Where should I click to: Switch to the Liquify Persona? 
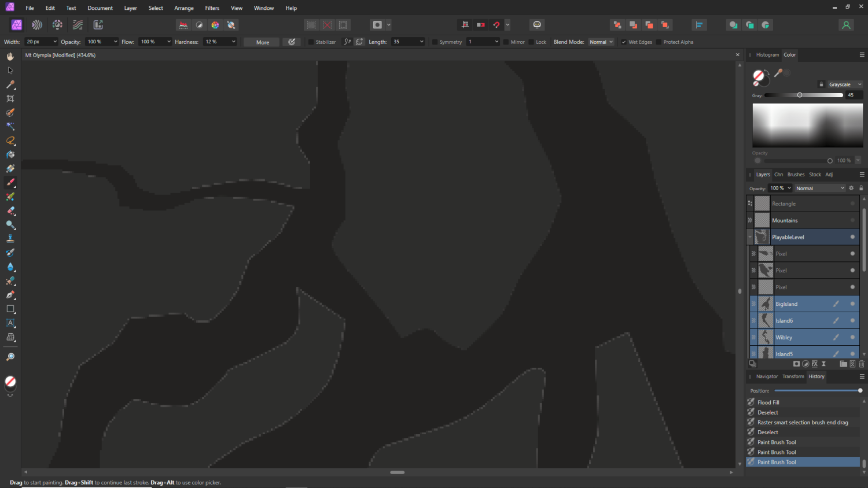[x=37, y=25]
